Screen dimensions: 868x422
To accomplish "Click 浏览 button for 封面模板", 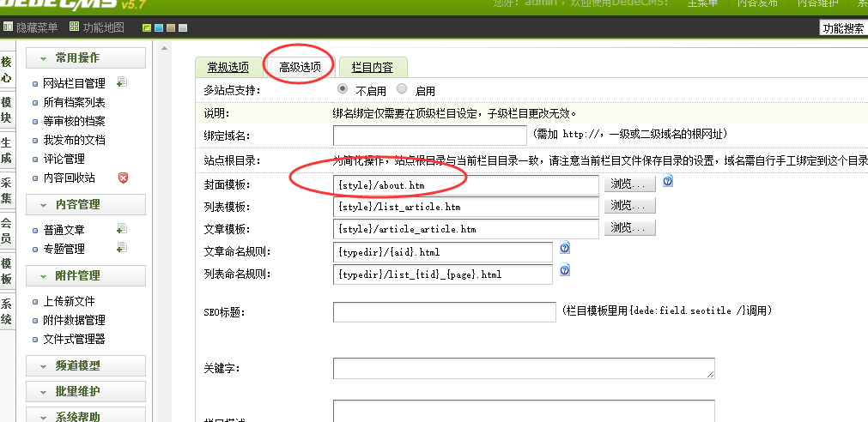I will pyautogui.click(x=629, y=184).
